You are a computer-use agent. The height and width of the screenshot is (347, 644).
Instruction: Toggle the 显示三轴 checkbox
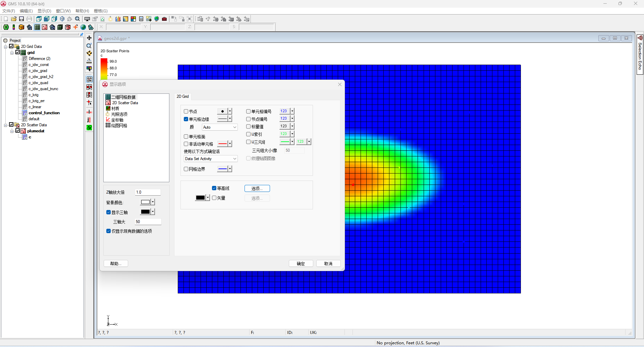(109, 212)
